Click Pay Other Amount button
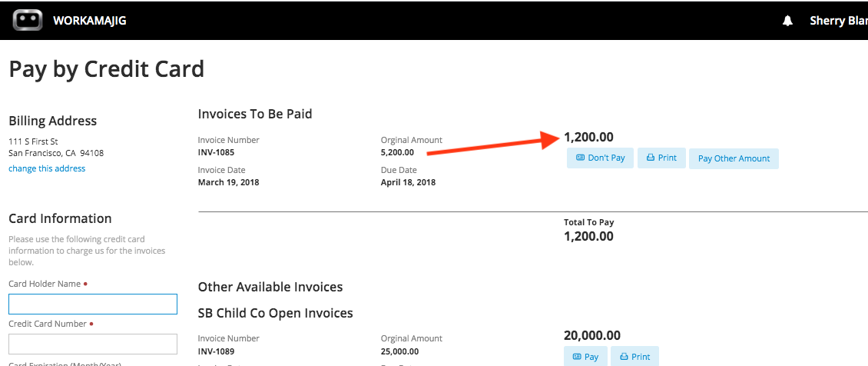Image resolution: width=868 pixels, height=366 pixels. tap(734, 158)
